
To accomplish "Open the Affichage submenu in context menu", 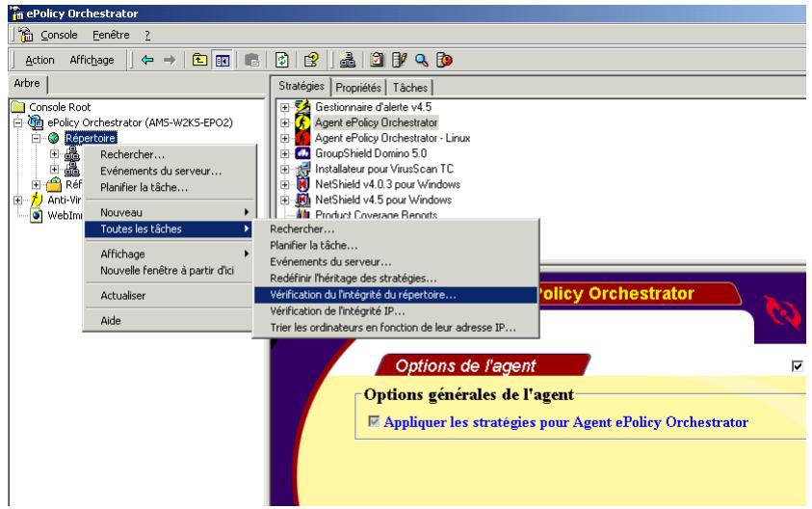I will (x=170, y=254).
